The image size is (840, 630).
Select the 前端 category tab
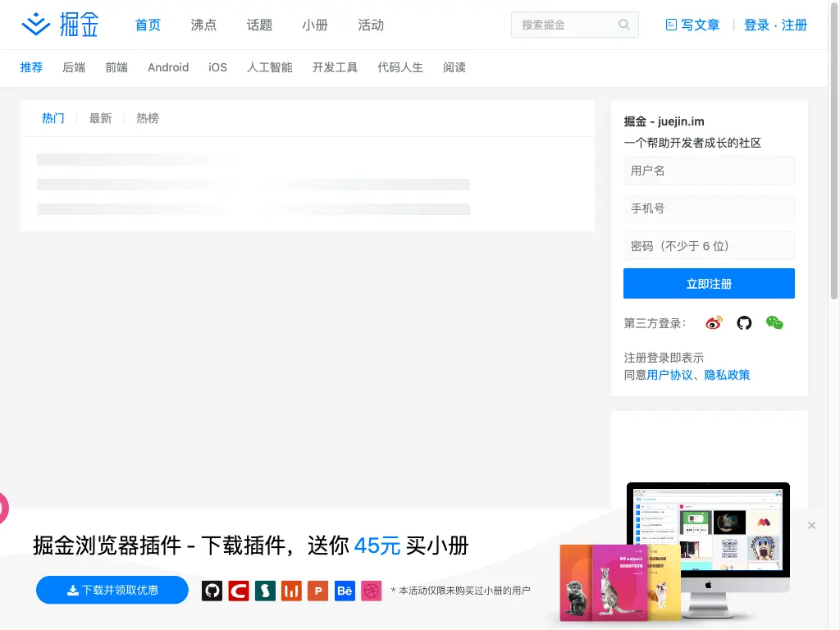pos(116,67)
